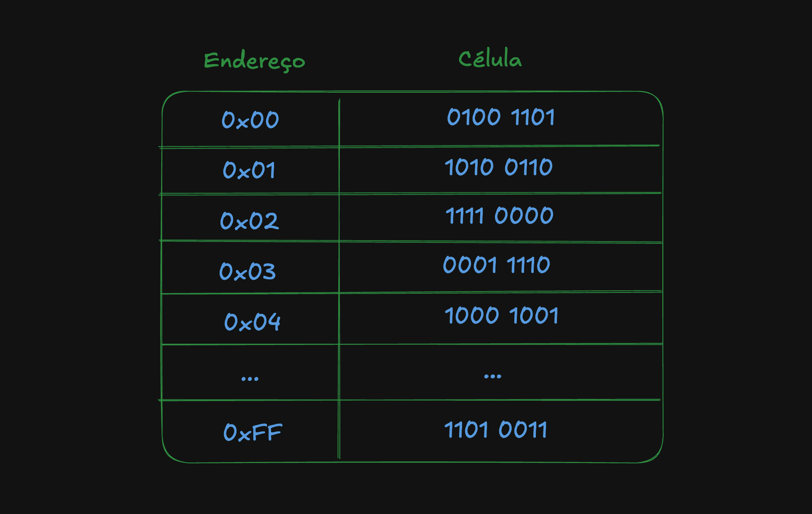Click binary value 1111 0000

point(500,216)
